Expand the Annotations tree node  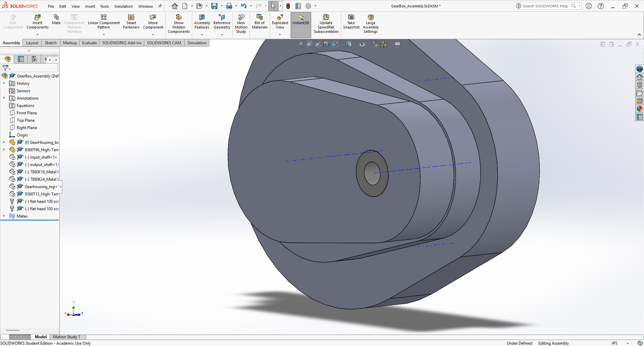coord(4,98)
